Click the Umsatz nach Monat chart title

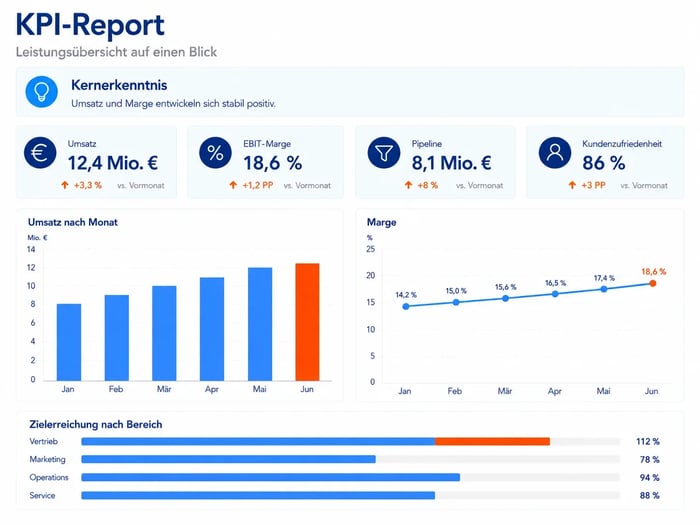click(x=73, y=222)
